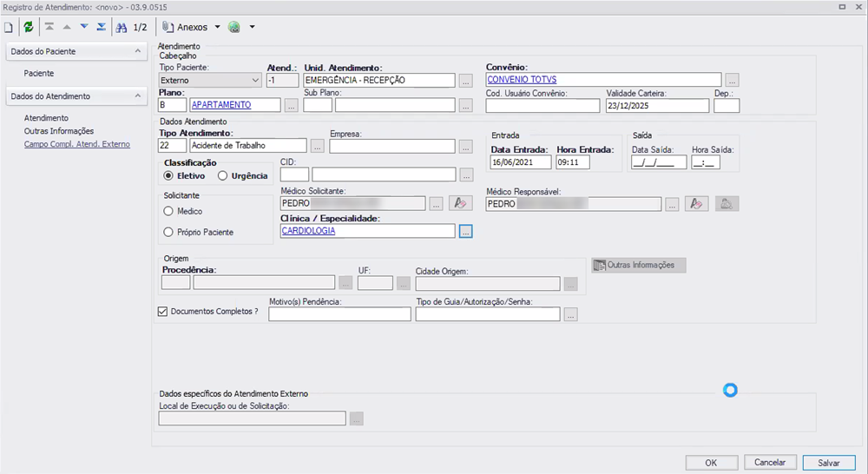The width and height of the screenshot is (868, 474).
Task: Click the Atend. number field
Action: [x=282, y=80]
